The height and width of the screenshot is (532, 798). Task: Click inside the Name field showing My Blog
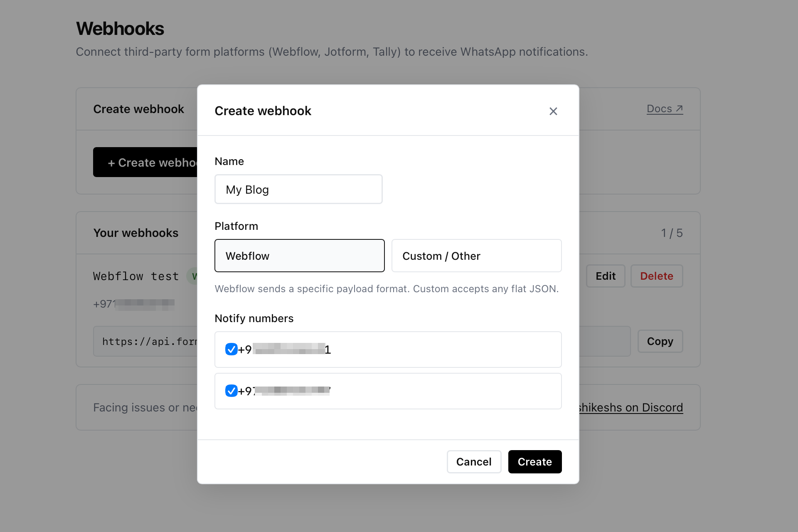(298, 189)
